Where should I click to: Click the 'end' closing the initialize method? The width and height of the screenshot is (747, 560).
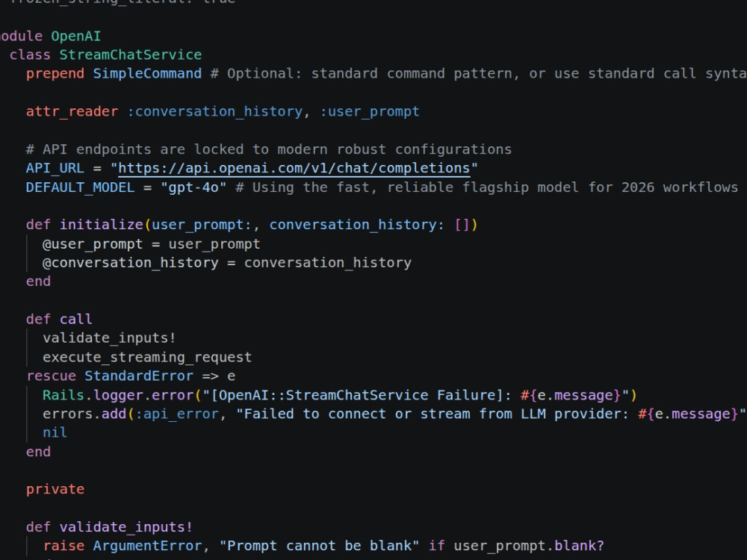point(38,281)
